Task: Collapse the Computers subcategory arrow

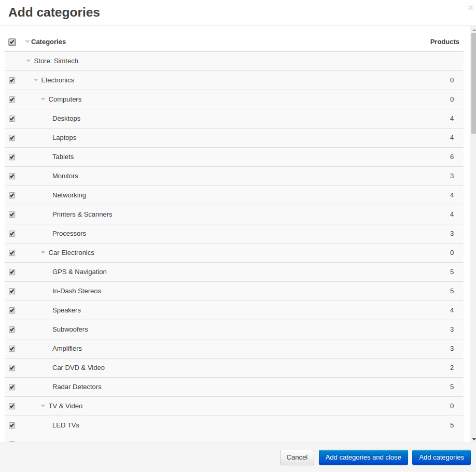Action: pos(43,99)
